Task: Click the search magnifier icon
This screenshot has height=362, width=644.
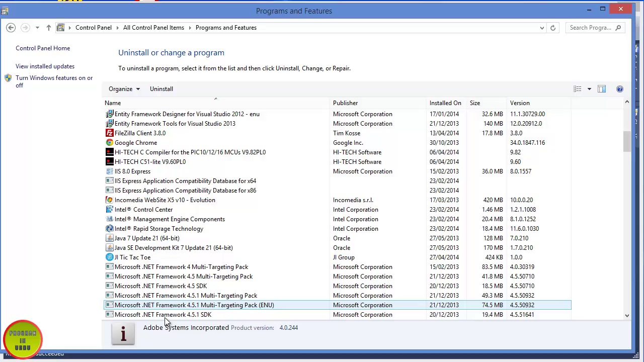Action: pos(618,28)
